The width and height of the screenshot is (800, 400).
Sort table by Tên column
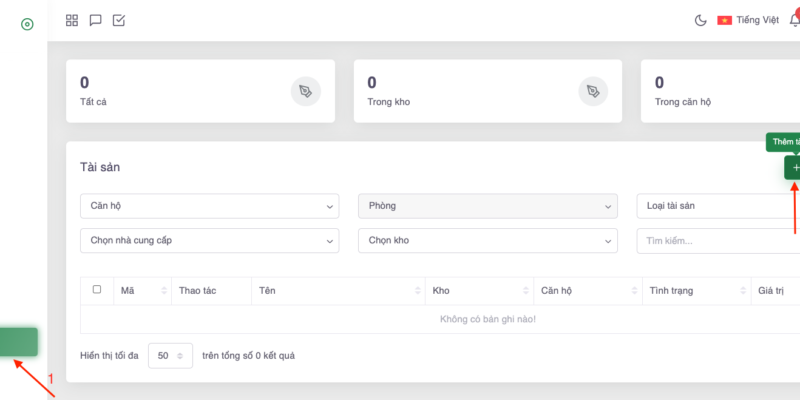[338, 291]
